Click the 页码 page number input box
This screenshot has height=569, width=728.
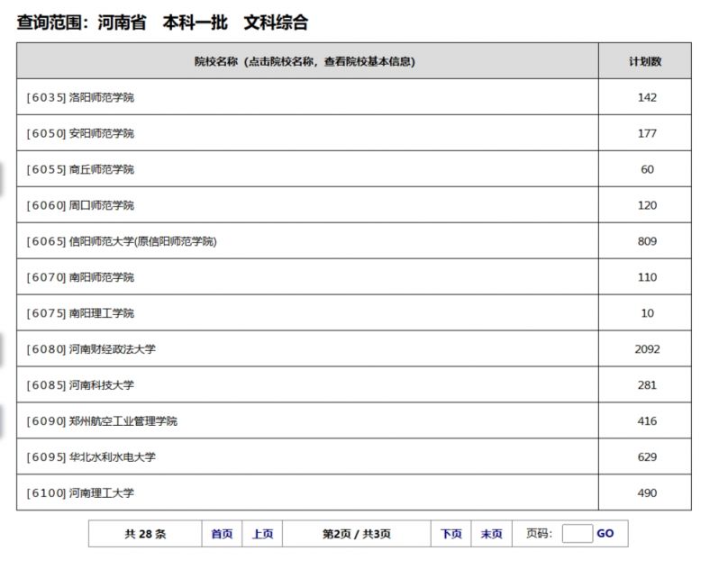click(x=578, y=534)
